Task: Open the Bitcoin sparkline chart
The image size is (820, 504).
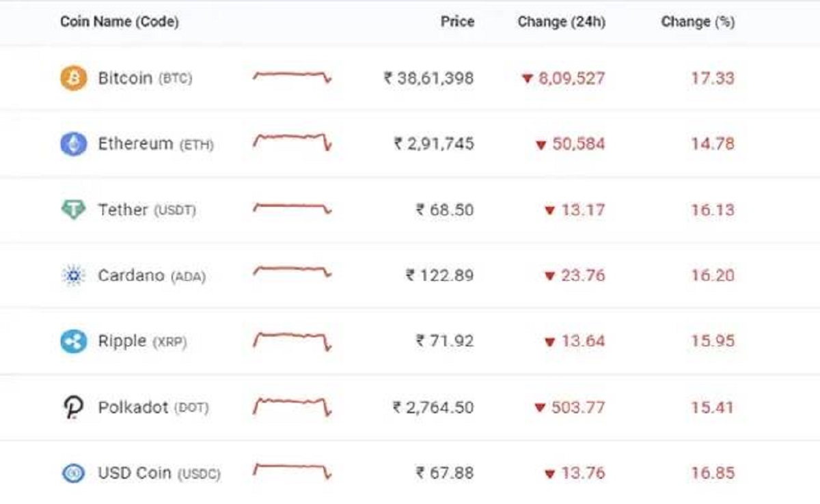Action: coord(292,76)
